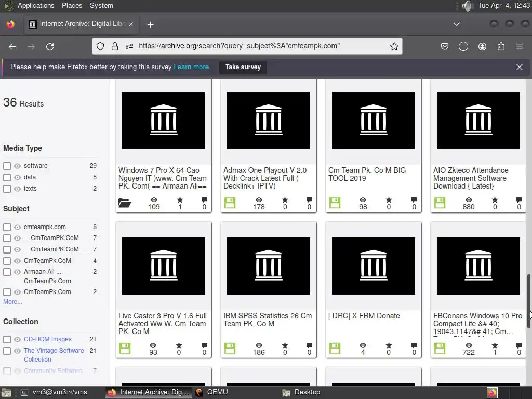Screen dimensions: 532x399
Task: Open Cm Team BIG TOOL 2019 thumbnail
Action: (373, 121)
